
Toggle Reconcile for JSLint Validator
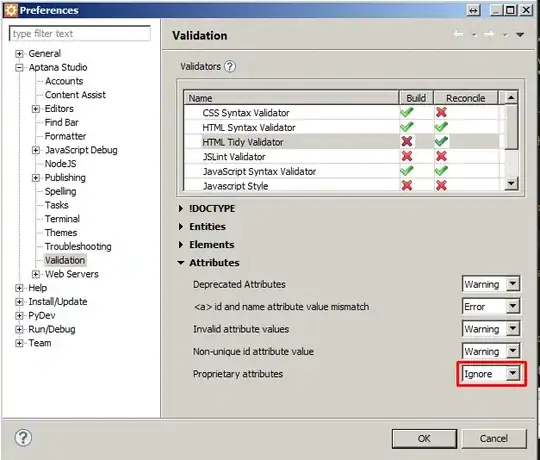pyautogui.click(x=441, y=156)
